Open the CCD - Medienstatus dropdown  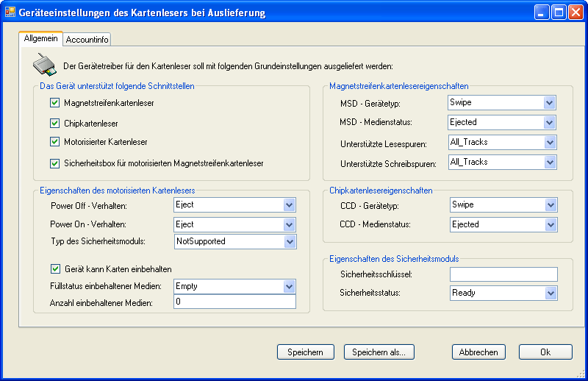click(x=503, y=225)
